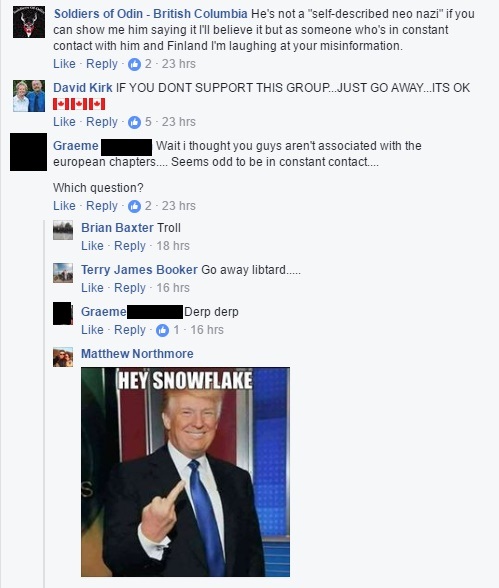Like the Soldiers of Odin comment
Viewport: 499px width, 588px height.
[x=64, y=64]
